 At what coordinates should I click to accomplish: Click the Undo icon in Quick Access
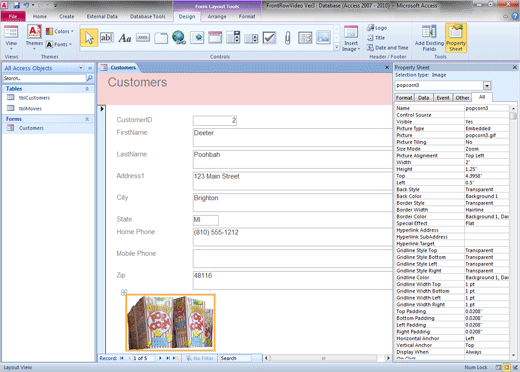click(26, 5)
